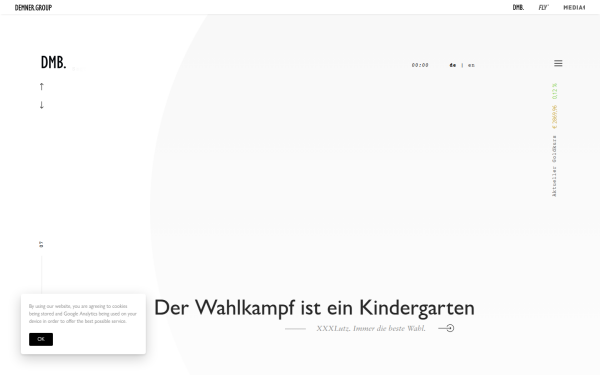Click XXXLutz. Immer die beste Wahl. subtitle
This screenshot has width=600, height=375.
(x=371, y=328)
